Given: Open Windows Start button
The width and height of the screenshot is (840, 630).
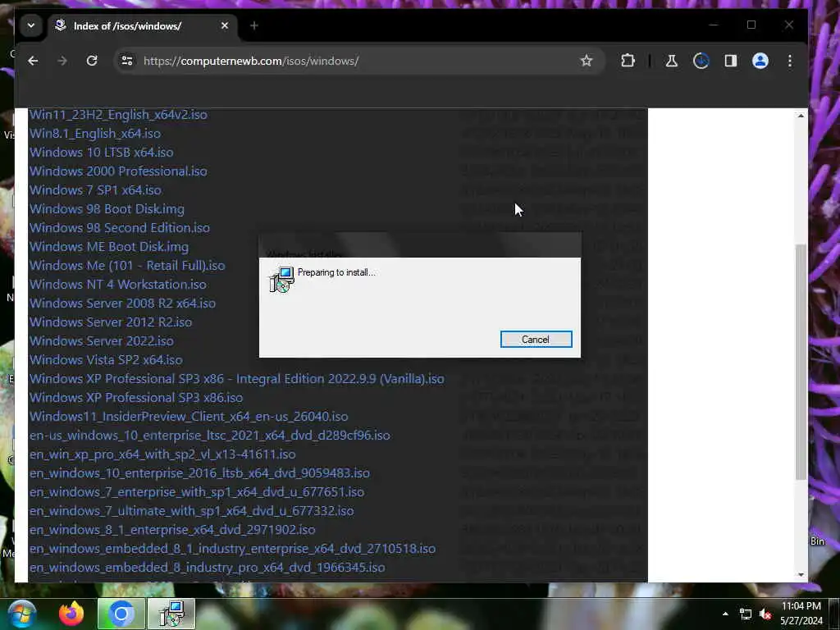Looking at the screenshot, I should pyautogui.click(x=22, y=614).
